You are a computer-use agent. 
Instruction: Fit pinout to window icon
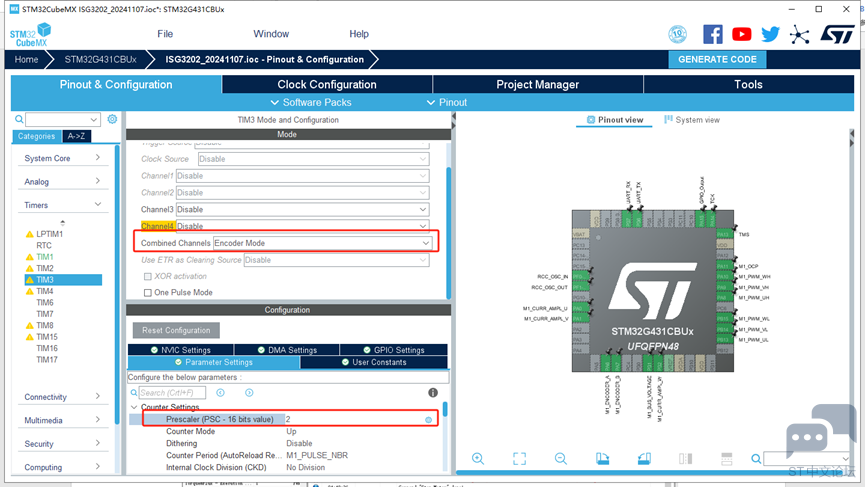point(519,459)
